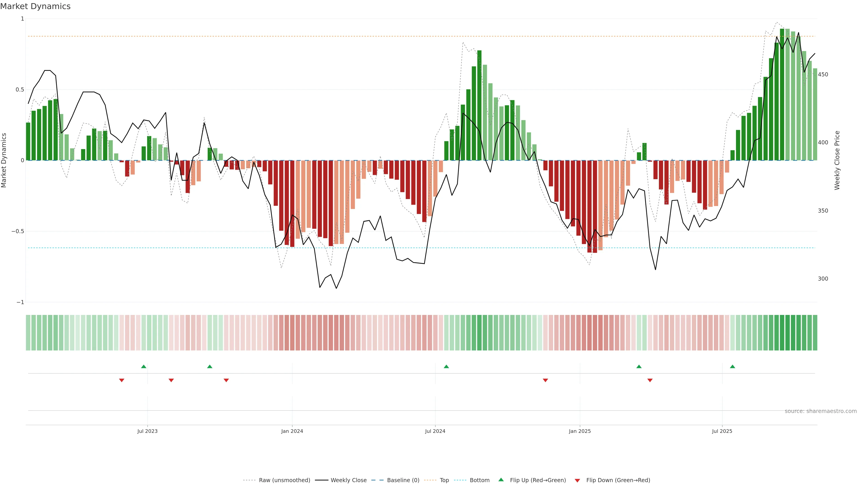Click the Flip Up green triangle legend icon
The height and width of the screenshot is (488, 868).
[x=501, y=480]
